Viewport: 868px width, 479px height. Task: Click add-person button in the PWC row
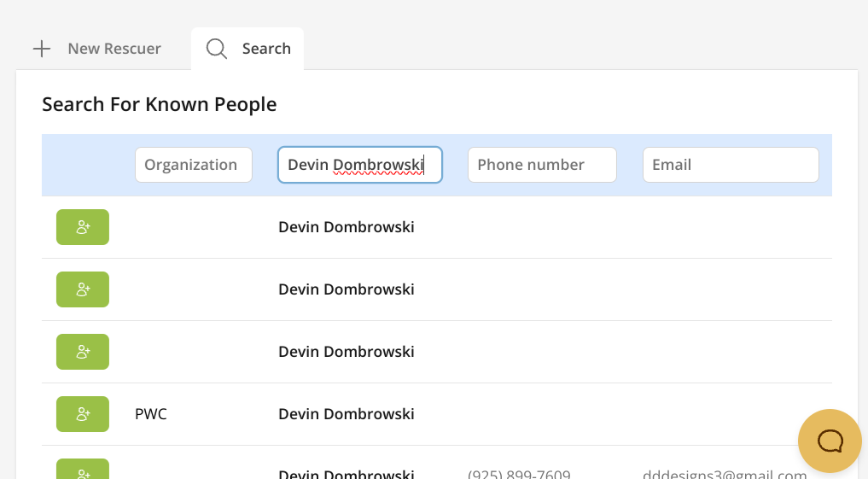pyautogui.click(x=83, y=414)
